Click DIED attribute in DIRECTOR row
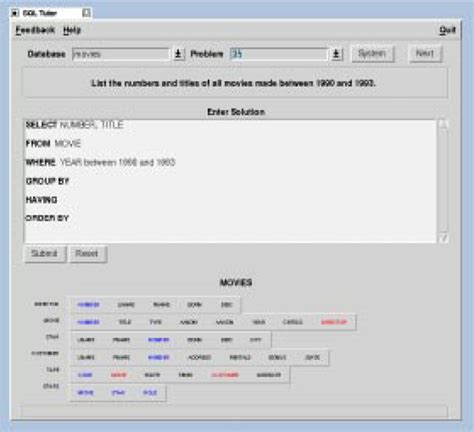 click(x=227, y=305)
